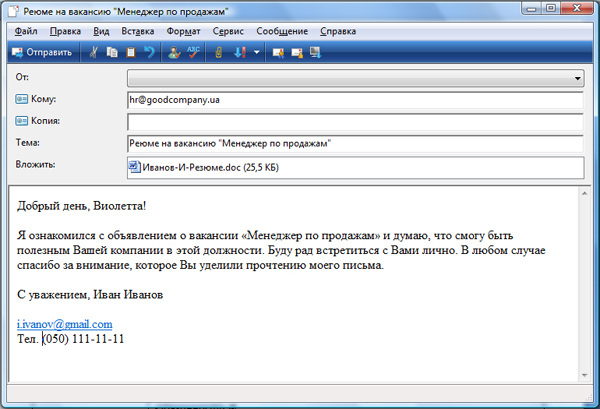The height and width of the screenshot is (409, 600).
Task: Expand the От sender account dropdown
Action: pyautogui.click(x=577, y=78)
